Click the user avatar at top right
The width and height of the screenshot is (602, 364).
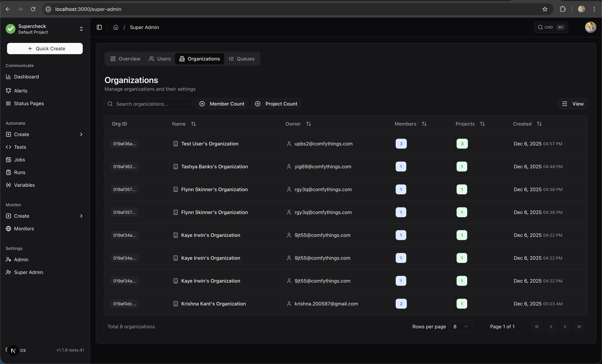click(x=590, y=27)
